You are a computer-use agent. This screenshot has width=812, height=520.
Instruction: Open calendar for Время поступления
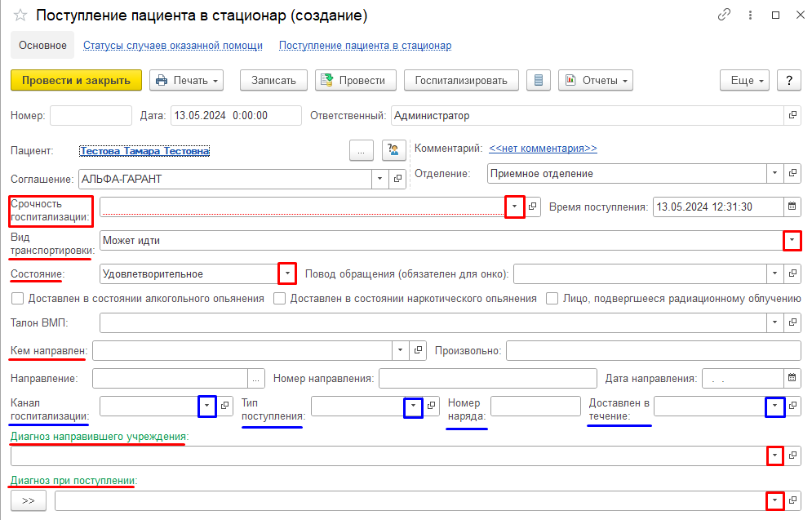pos(792,207)
